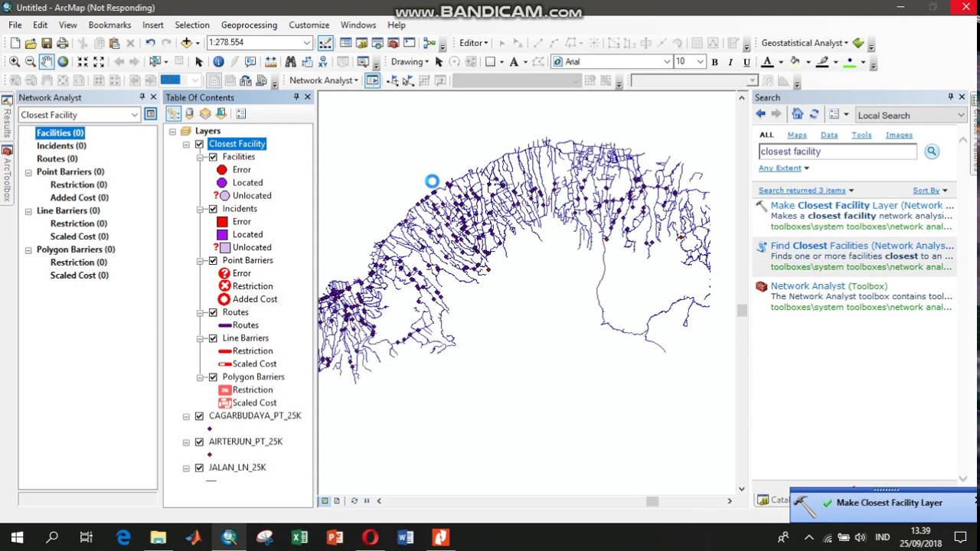Switch TOC to List By Visibility

tap(206, 114)
